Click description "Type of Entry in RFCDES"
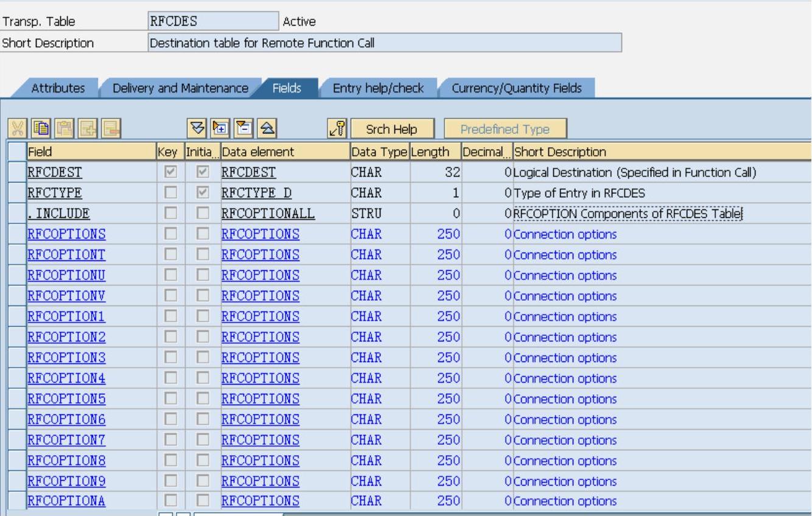Viewport: 812px width, 516px height. pyautogui.click(x=579, y=193)
